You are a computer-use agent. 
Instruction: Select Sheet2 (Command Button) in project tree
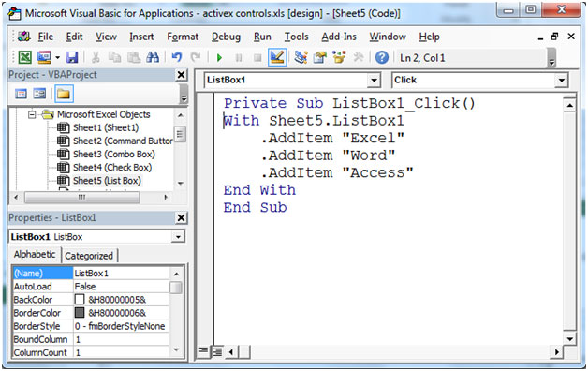coord(123,141)
